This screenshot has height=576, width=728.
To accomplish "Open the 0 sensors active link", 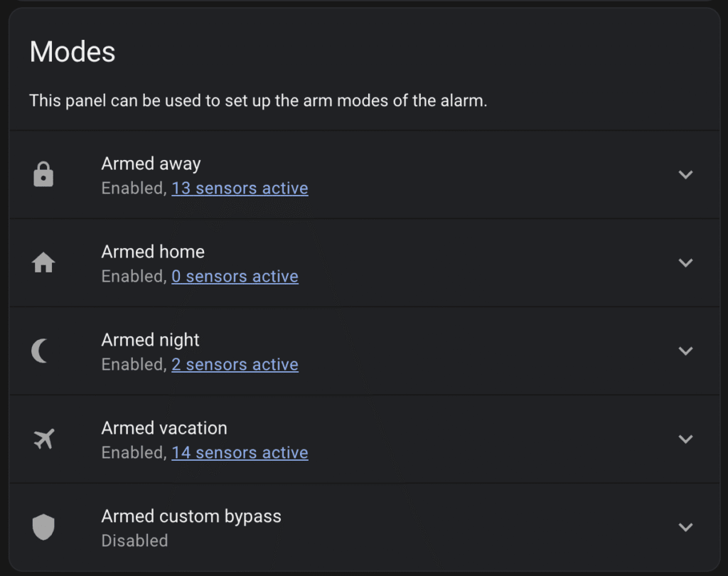I will point(235,277).
